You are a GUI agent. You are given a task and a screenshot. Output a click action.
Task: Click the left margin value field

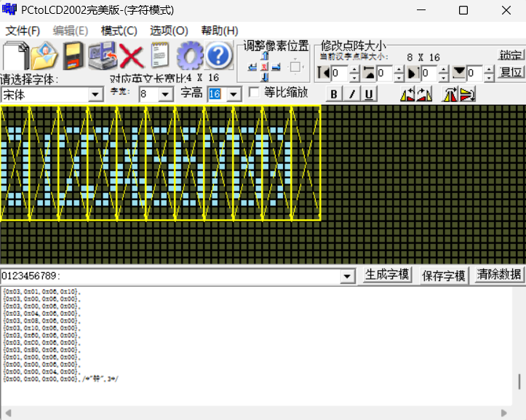340,73
